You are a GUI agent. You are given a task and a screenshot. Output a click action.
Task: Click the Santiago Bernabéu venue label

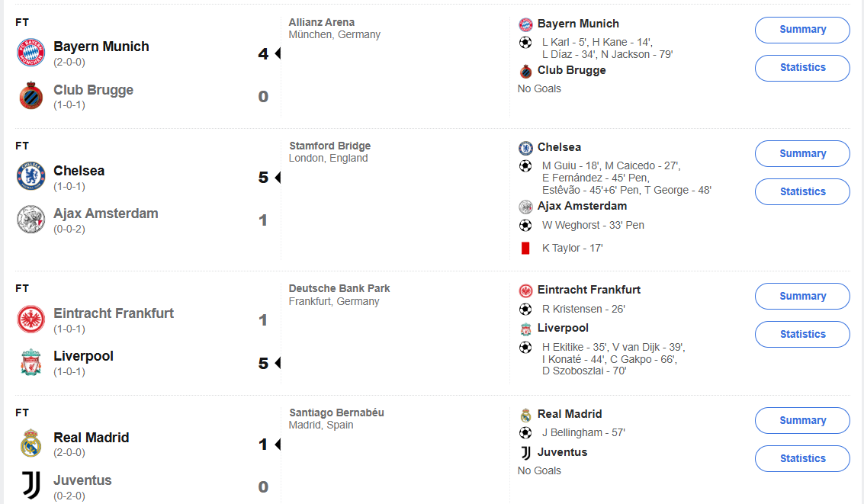pyautogui.click(x=336, y=413)
